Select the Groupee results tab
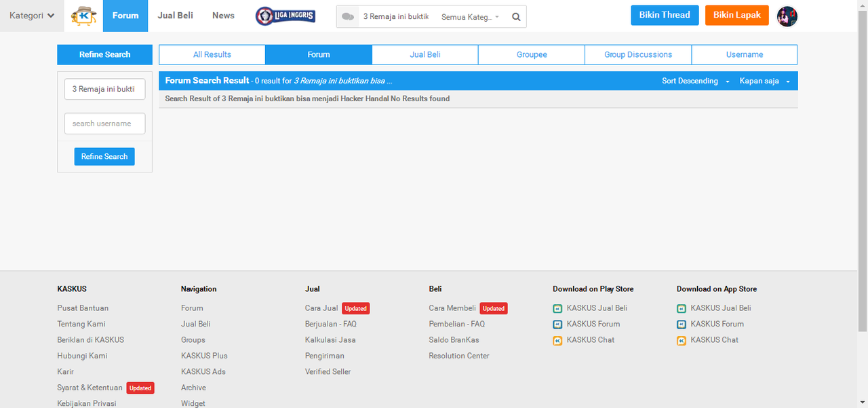Viewport: 868px width, 408px height. coord(532,54)
